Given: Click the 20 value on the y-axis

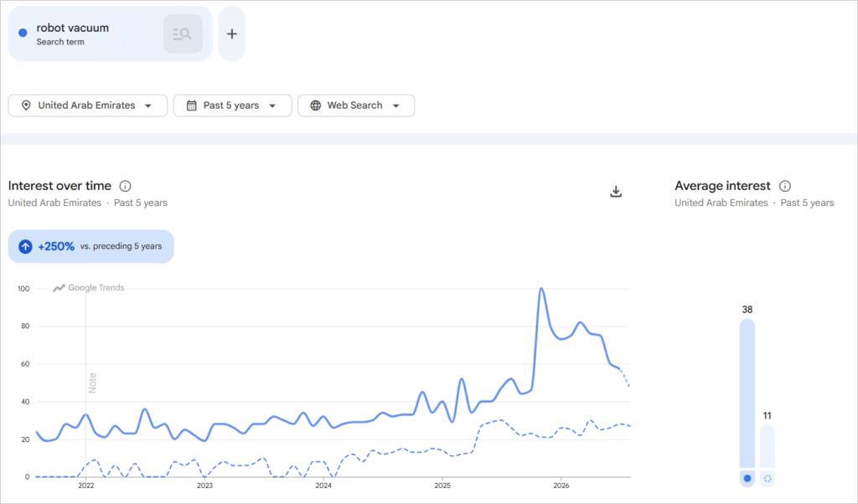Looking at the screenshot, I should pyautogui.click(x=25, y=440).
